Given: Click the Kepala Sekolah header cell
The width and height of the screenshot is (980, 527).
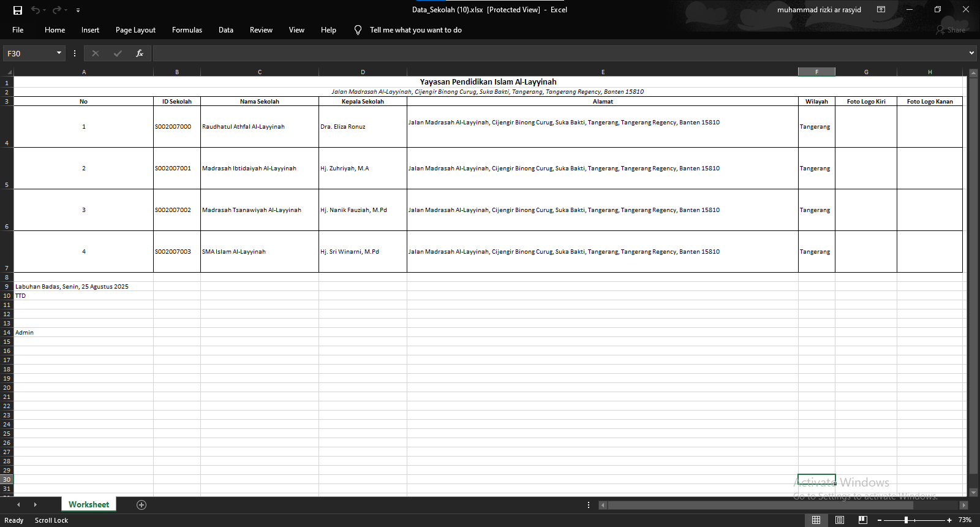Looking at the screenshot, I should (x=363, y=102).
